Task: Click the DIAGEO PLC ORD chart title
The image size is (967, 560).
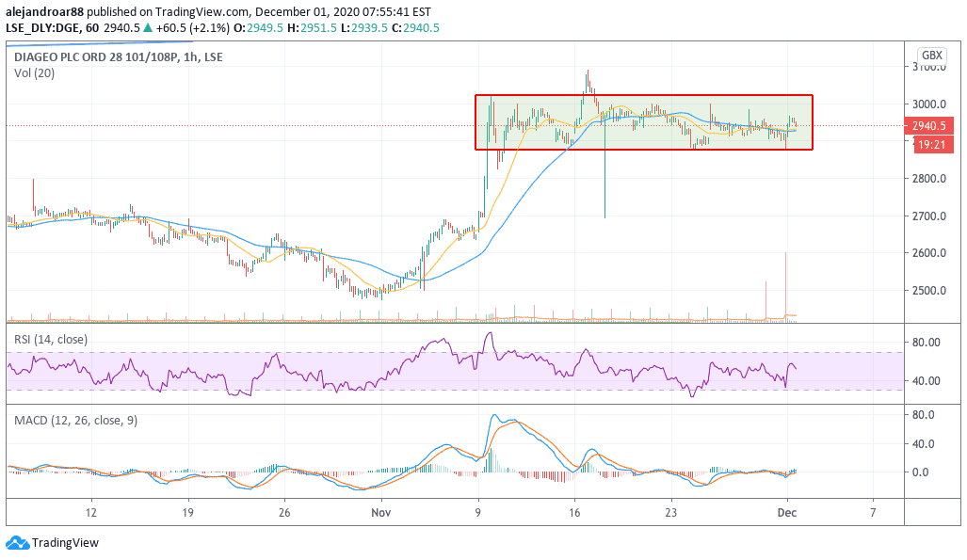Action: point(119,56)
